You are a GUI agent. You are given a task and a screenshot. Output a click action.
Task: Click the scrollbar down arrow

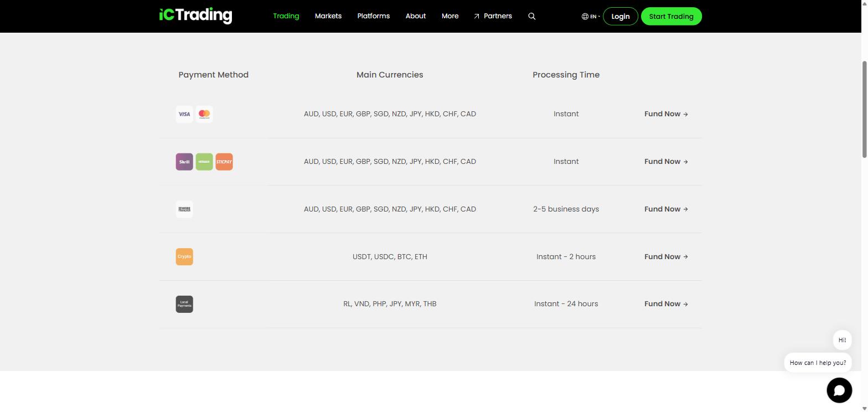(x=864, y=409)
